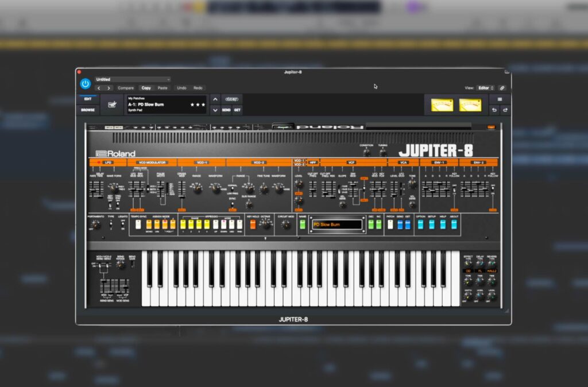This screenshot has height=387, width=588.
Task: Click the GET button in the top bar
Action: click(x=237, y=110)
